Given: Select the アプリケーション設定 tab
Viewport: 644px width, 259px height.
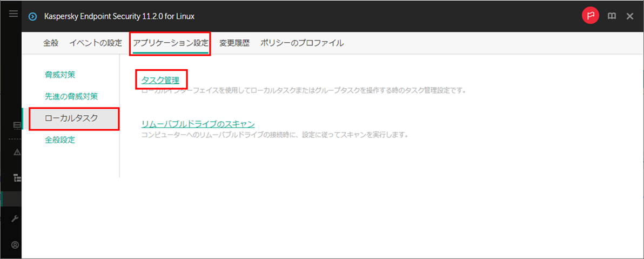Looking at the screenshot, I should click(170, 43).
